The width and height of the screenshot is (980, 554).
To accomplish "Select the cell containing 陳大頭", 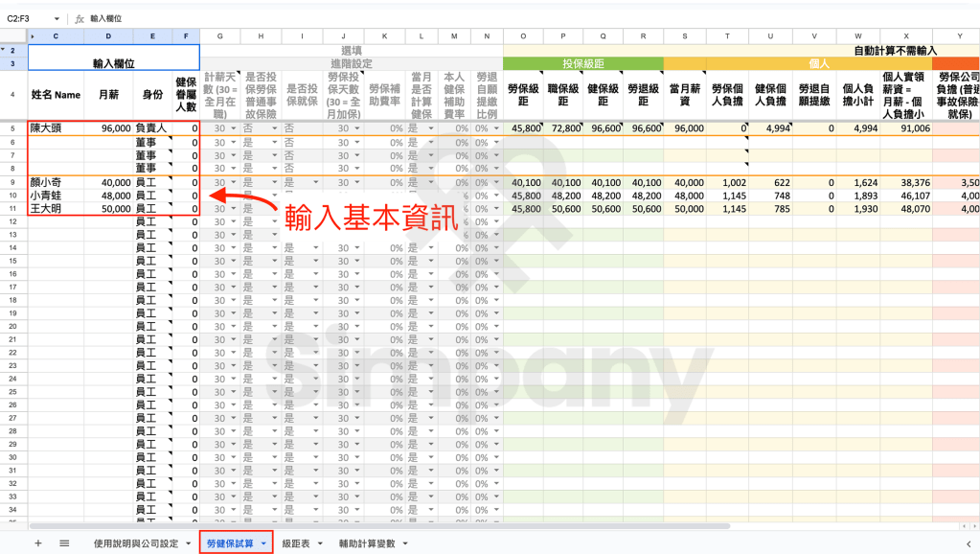I will (55, 127).
